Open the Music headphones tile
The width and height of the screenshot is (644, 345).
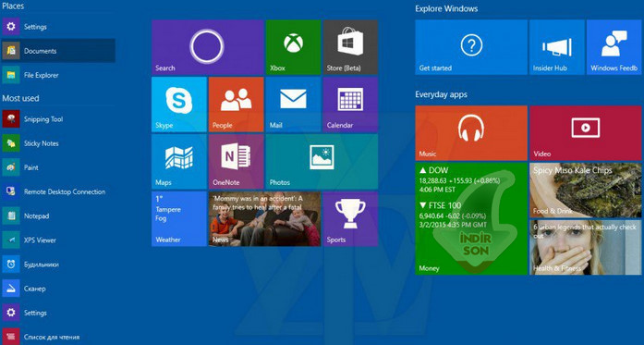coord(471,133)
